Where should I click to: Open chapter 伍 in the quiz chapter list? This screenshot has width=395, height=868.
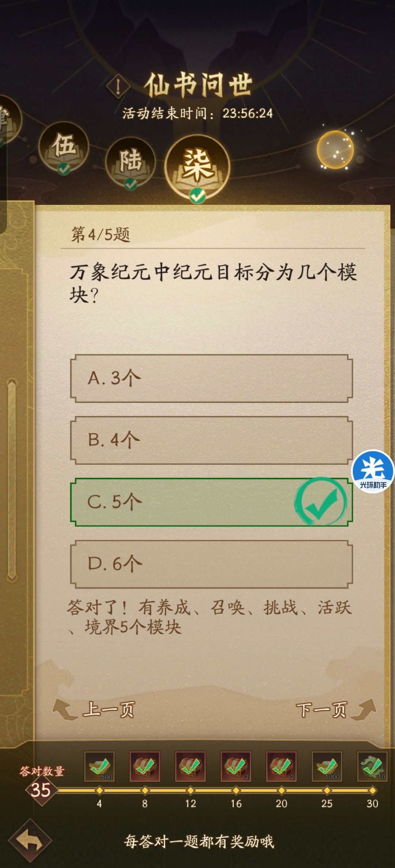pos(64,149)
